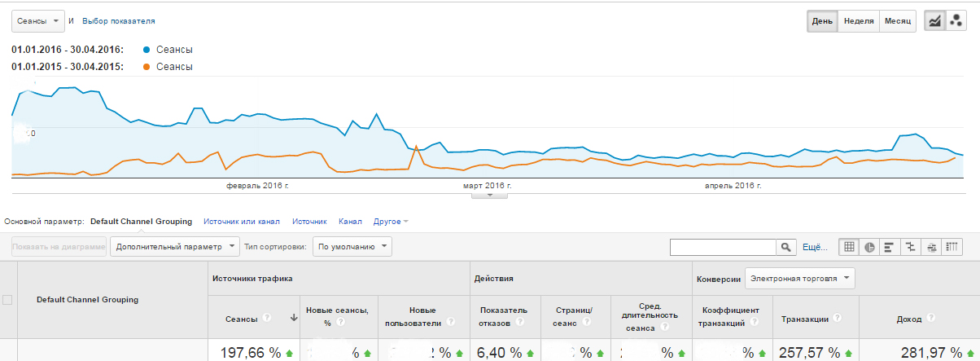Click into the table search input field

[722, 246]
